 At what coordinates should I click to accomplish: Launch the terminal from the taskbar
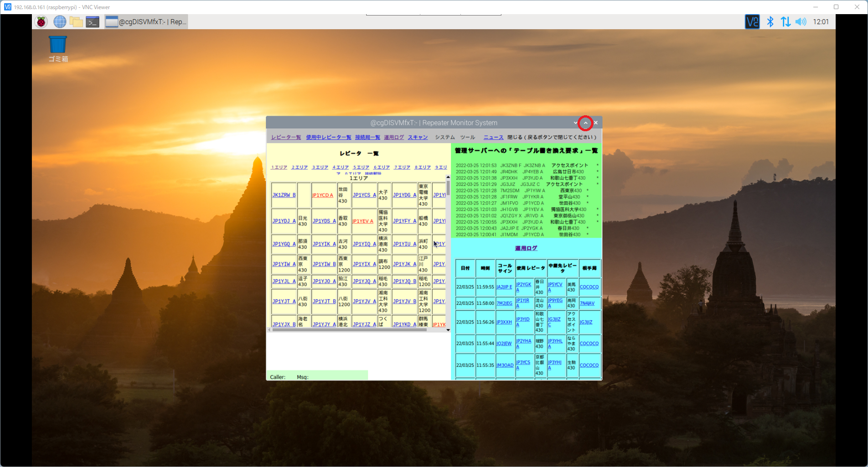(93, 21)
